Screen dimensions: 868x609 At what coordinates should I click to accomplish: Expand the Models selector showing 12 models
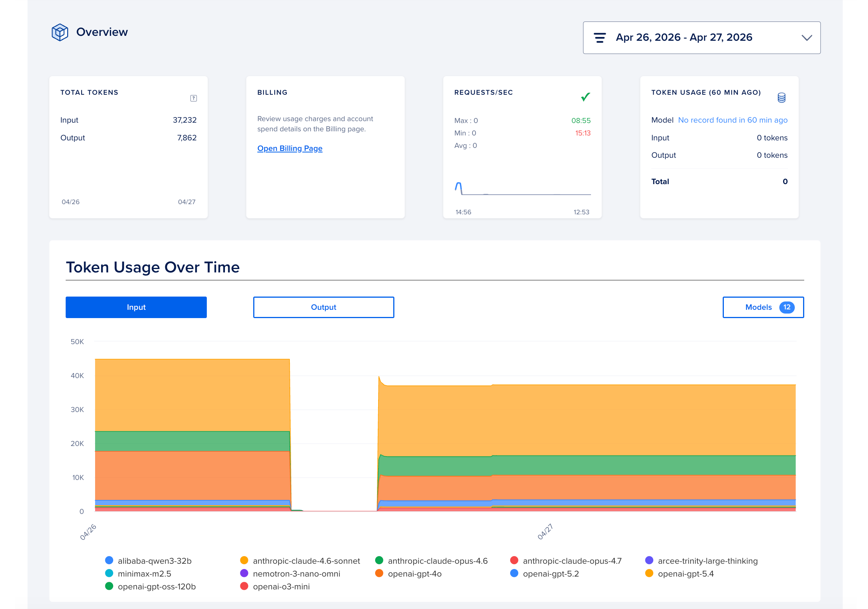(763, 307)
